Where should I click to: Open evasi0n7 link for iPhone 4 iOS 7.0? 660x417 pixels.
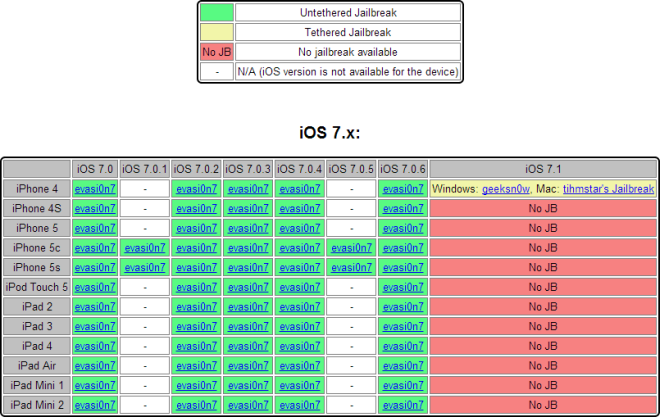tap(95, 189)
